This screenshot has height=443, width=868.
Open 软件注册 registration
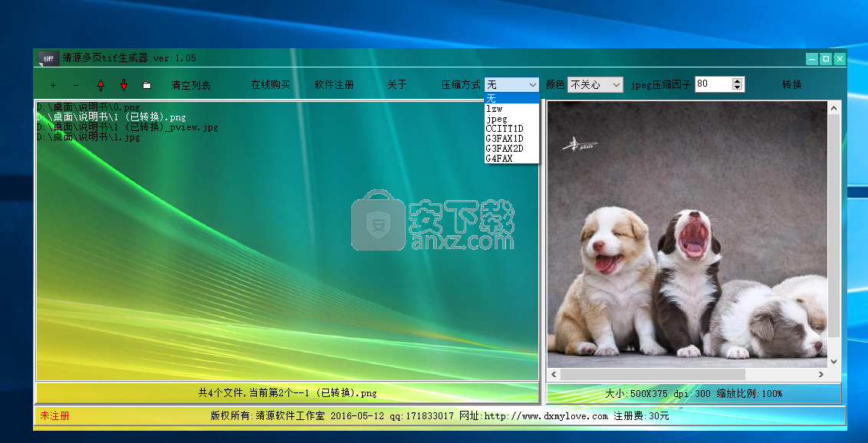[334, 84]
